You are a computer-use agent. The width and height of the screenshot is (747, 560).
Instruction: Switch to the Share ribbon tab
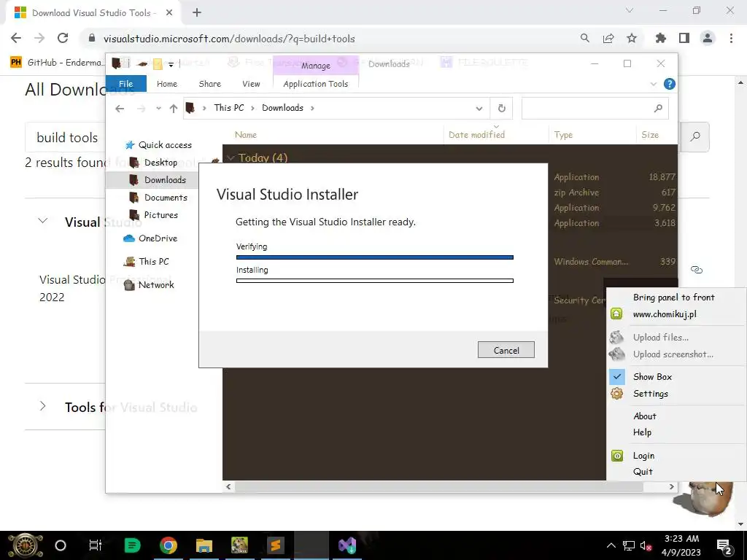coord(209,84)
